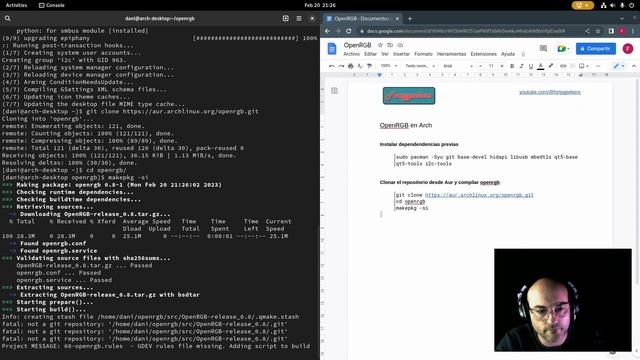Toggle underline formatting
Viewport: 640px width, 360px height.
(x=531, y=66)
